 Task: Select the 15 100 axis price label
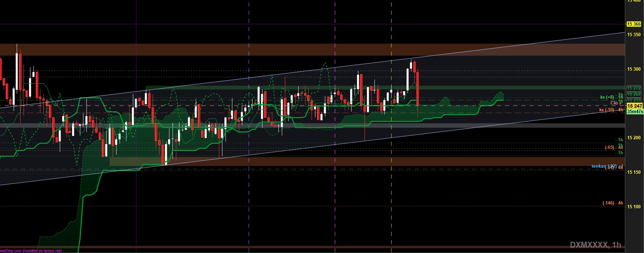(634, 207)
